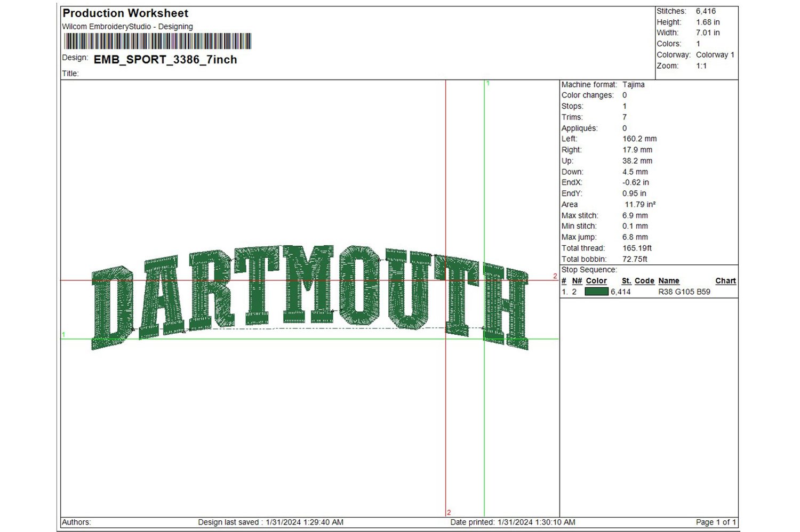800x532 pixels.
Task: Select the "Colorway 1" value
Action: 715,55
